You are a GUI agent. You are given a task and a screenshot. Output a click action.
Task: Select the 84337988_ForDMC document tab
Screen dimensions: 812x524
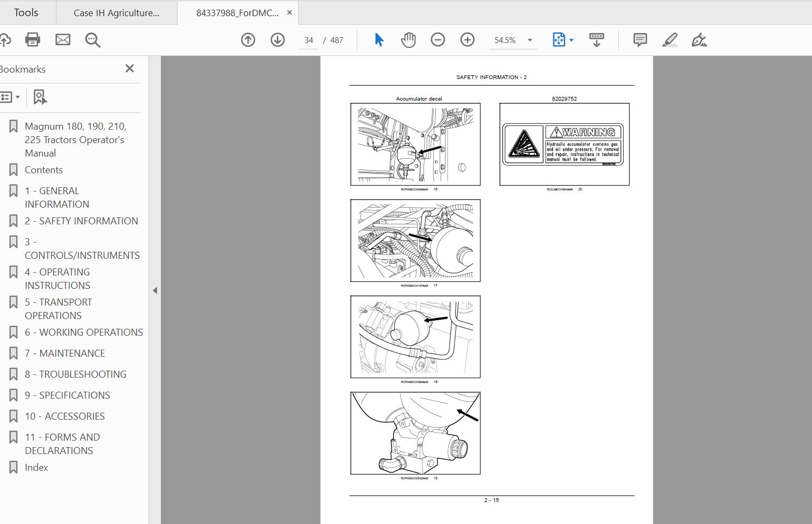237,13
